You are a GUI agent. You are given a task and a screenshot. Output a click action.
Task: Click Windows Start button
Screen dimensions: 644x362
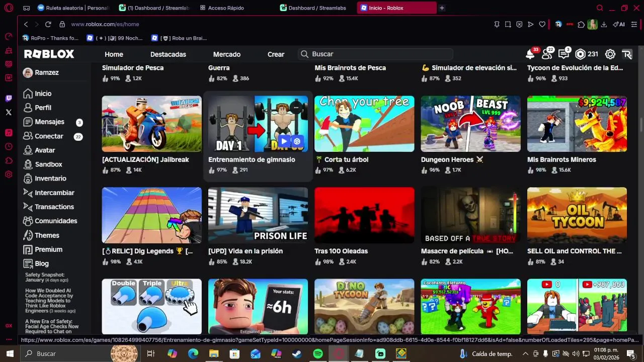10,354
